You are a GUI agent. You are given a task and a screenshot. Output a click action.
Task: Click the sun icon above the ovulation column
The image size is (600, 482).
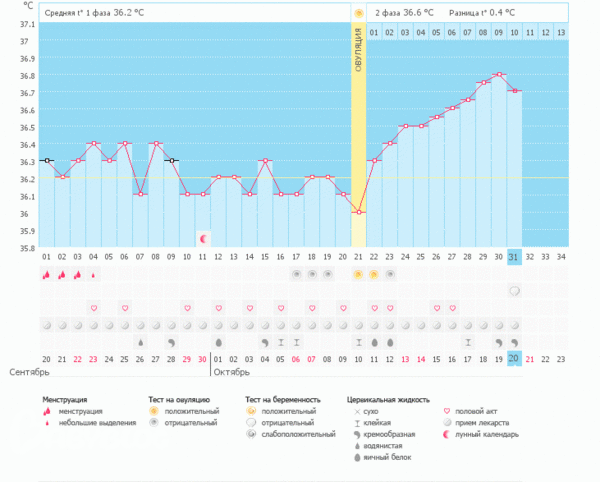(359, 13)
